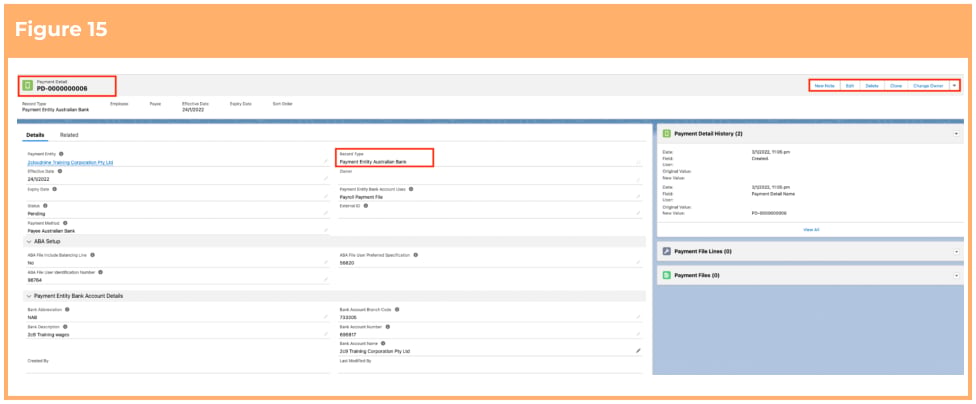Show help for Payment Entity Bank Account Uses
The width and height of the screenshot is (976, 404).
pyautogui.click(x=411, y=189)
